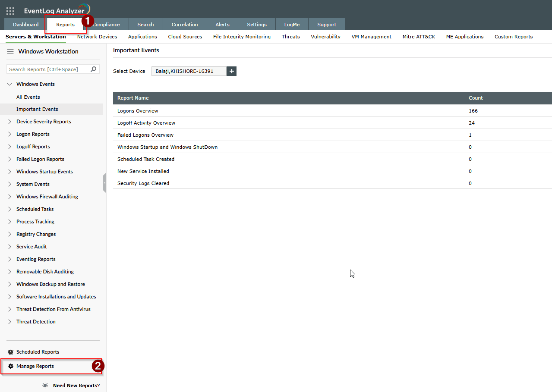Expand Software Installations and Updates group
Screen dimensions: 552x392
(x=9, y=297)
